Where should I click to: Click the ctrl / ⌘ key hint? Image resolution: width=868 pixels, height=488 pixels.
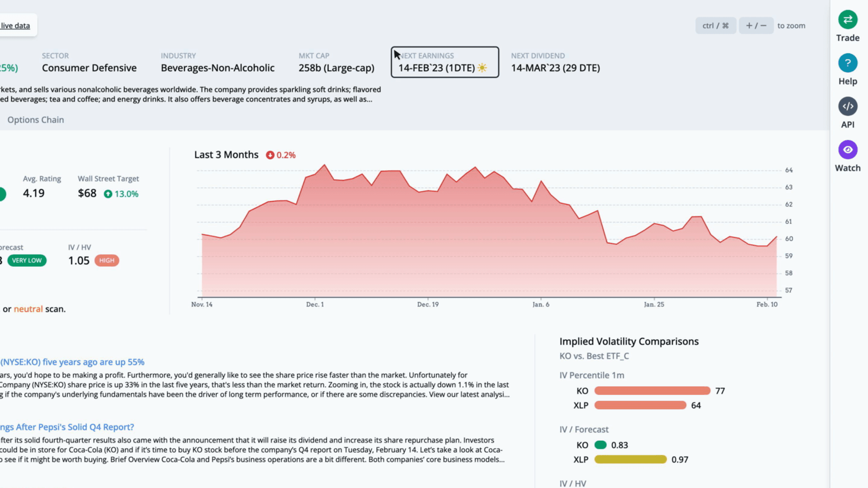[715, 26]
